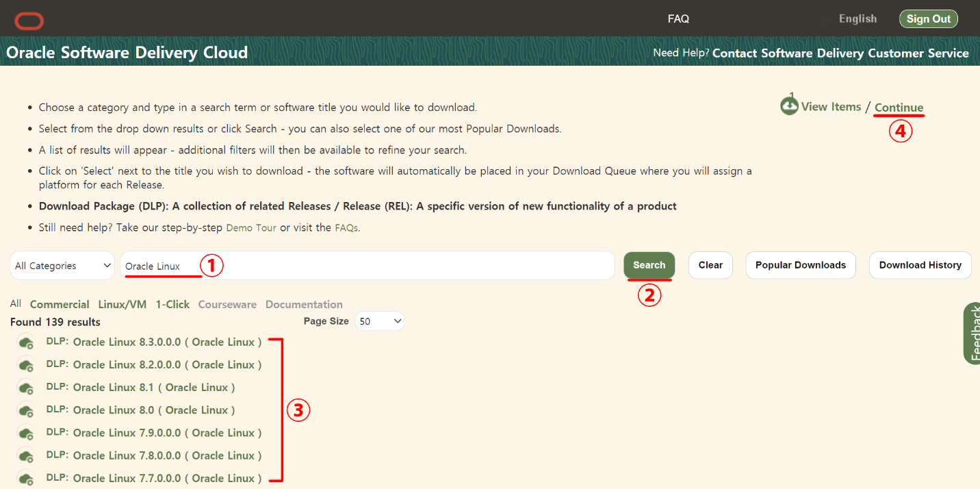Select the Courseware filter tab
The width and height of the screenshot is (980, 489).
click(x=227, y=305)
